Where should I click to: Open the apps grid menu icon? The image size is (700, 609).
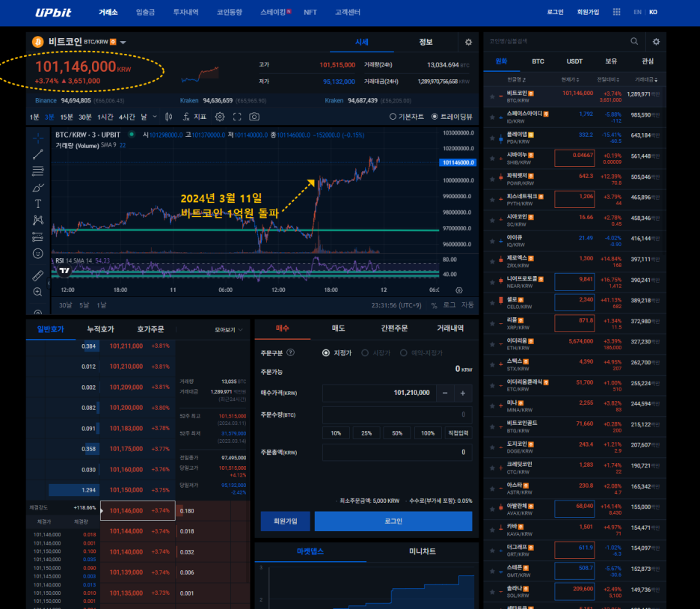tap(616, 12)
